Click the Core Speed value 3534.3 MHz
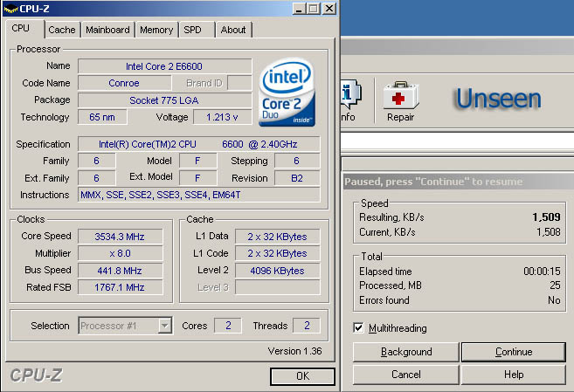574x392 pixels. point(120,237)
